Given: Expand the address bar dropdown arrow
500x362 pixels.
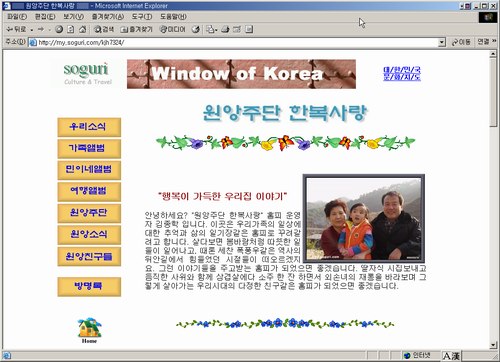Looking at the screenshot, I should click(x=442, y=42).
